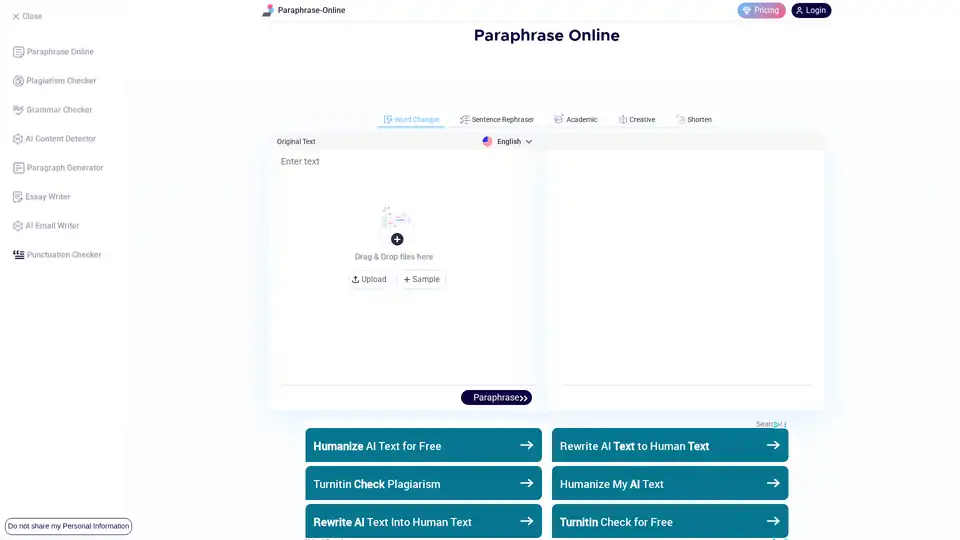Select the Academic mode tab

[576, 120]
